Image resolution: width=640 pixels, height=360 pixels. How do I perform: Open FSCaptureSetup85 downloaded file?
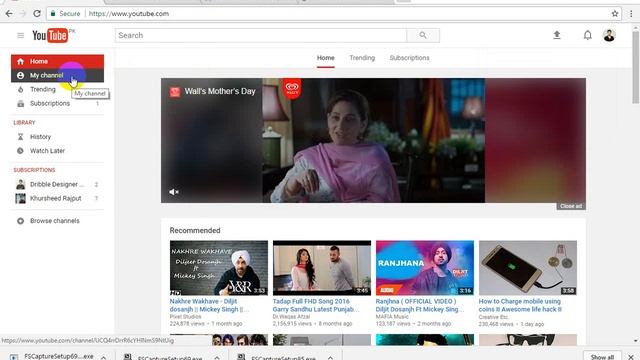[283, 358]
